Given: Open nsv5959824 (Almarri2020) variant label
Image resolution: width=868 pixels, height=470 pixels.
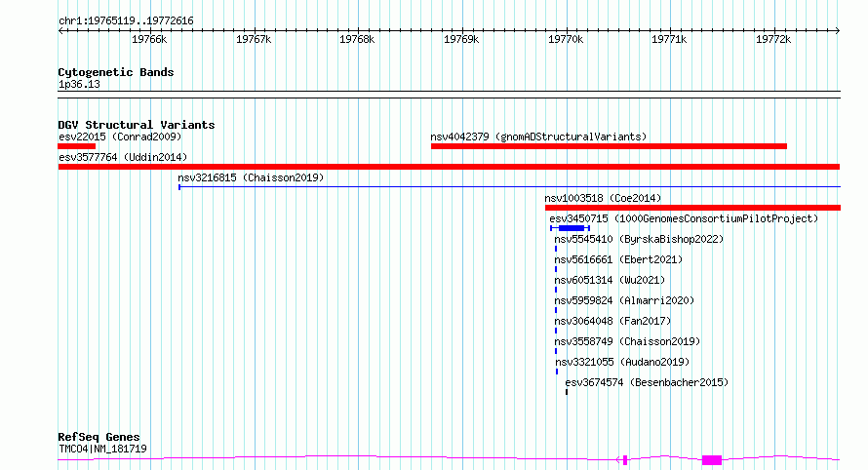Looking at the screenshot, I should (624, 300).
